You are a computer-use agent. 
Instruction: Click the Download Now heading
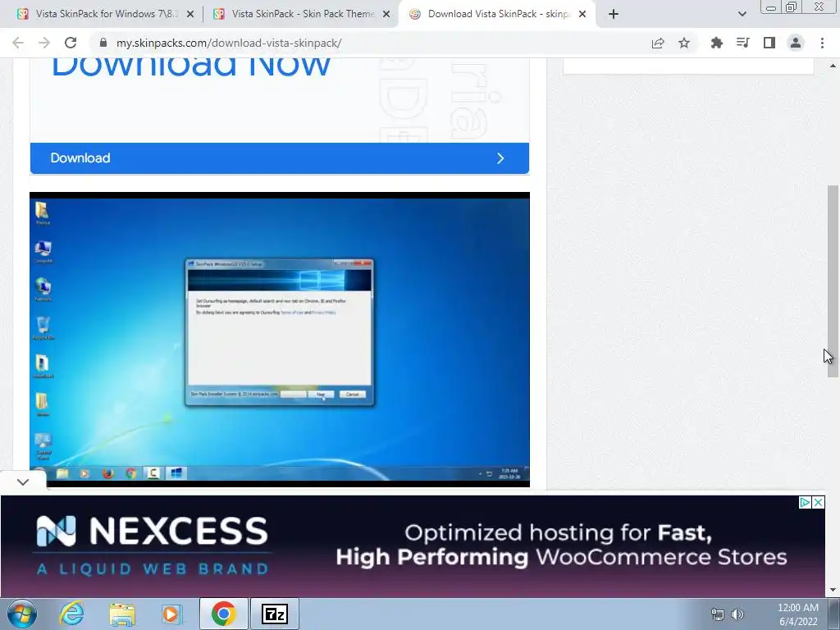[x=190, y=67]
